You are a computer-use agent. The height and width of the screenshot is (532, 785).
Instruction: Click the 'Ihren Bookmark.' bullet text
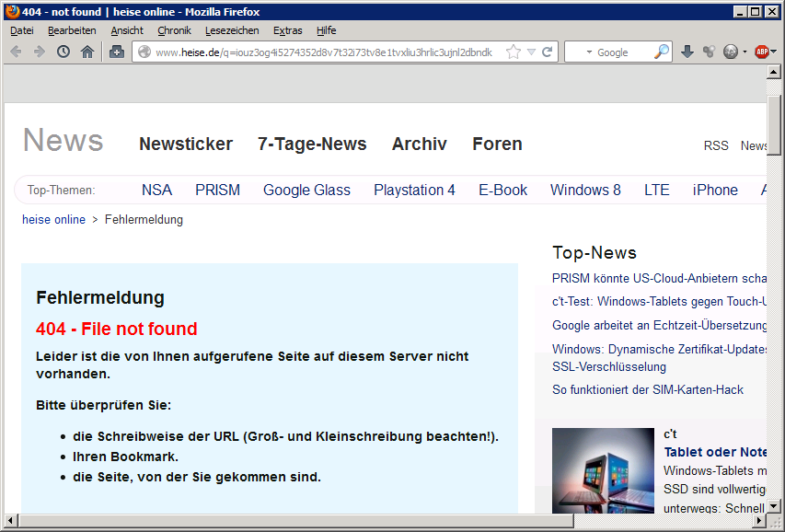coord(126,457)
